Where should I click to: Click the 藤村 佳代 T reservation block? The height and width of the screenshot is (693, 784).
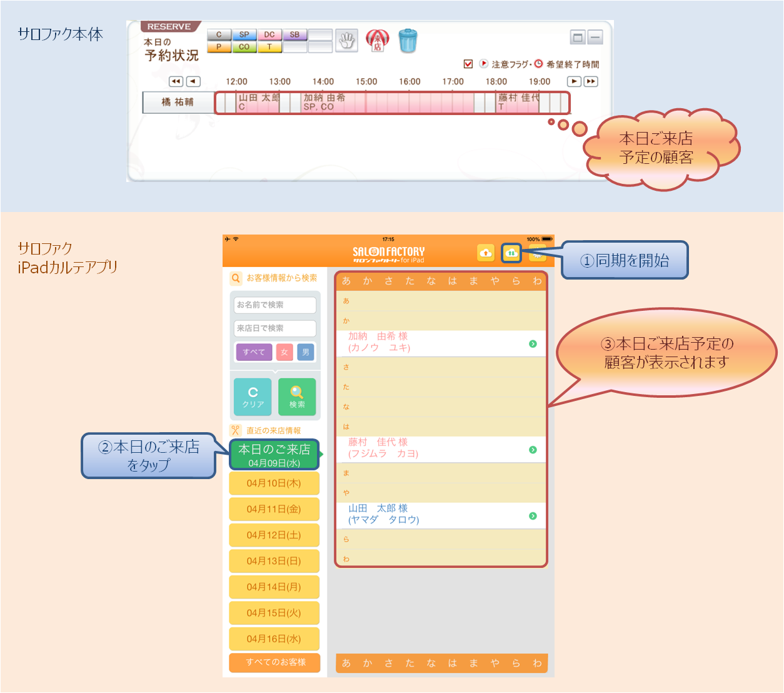(518, 103)
